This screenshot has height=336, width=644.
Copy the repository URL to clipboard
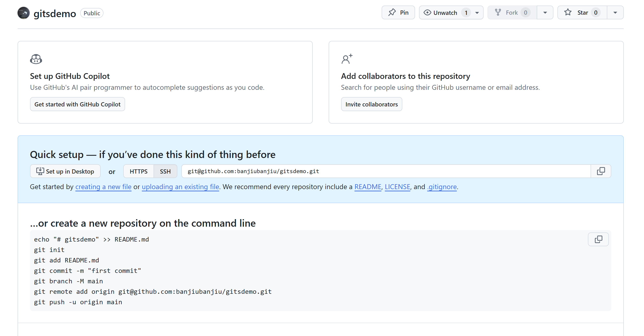point(601,171)
